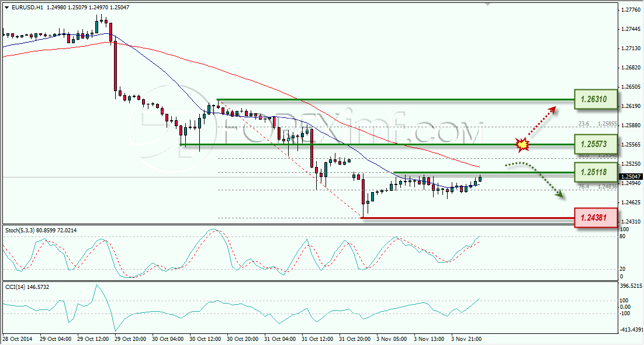
Task: Click the 28 Oct 2014 time label
Action: click(18, 339)
